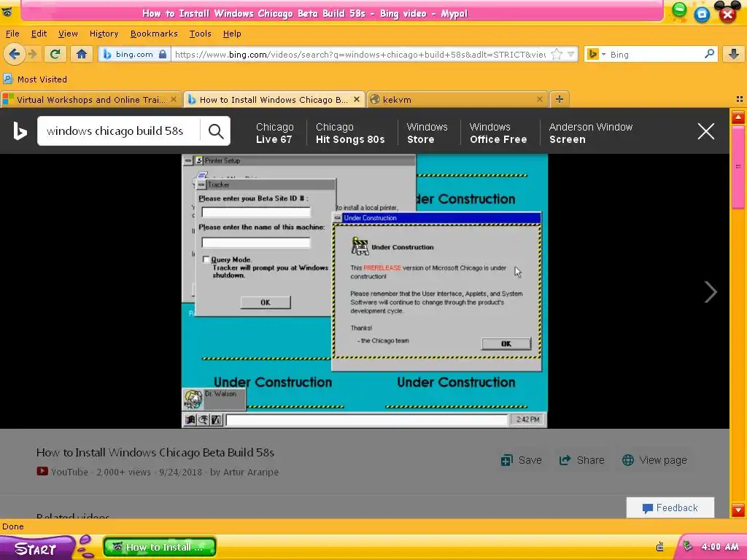The image size is (747, 560).
Task: Go to next video with the right chevron
Action: coord(711,292)
